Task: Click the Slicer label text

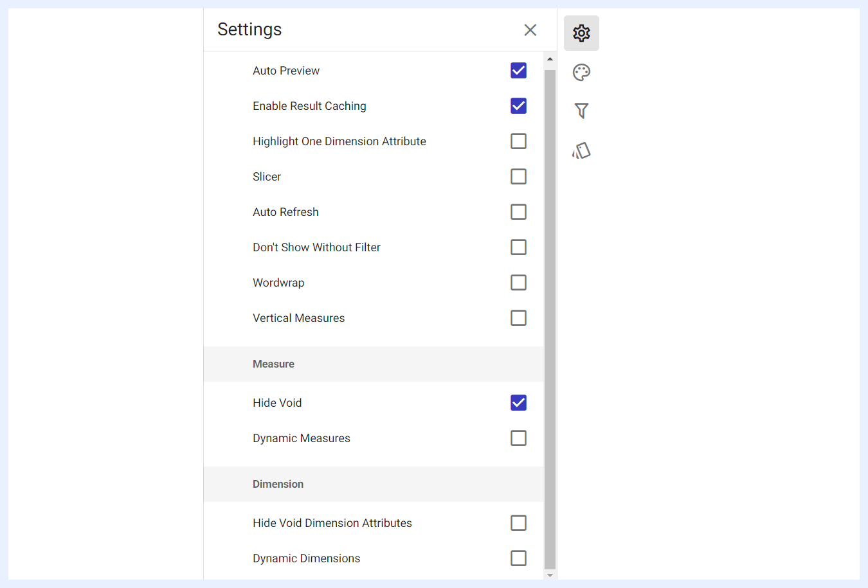Action: coord(267,177)
